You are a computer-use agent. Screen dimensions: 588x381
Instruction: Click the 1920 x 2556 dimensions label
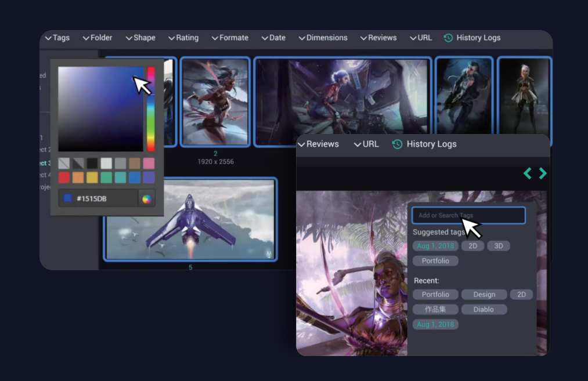tap(215, 162)
